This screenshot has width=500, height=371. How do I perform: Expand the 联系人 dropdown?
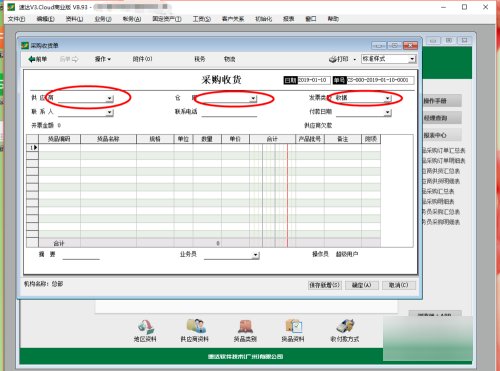pos(110,112)
